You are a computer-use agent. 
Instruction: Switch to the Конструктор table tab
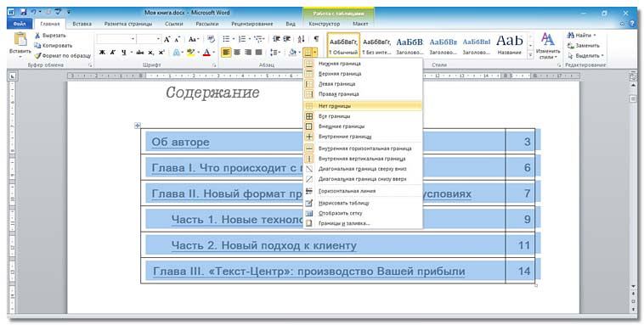click(x=324, y=24)
